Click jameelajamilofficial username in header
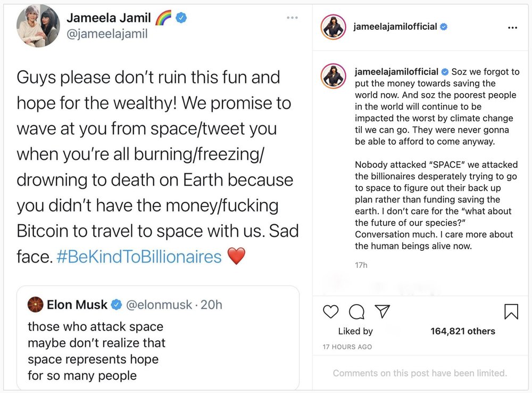Viewport: 532px width, 393px height. click(395, 27)
